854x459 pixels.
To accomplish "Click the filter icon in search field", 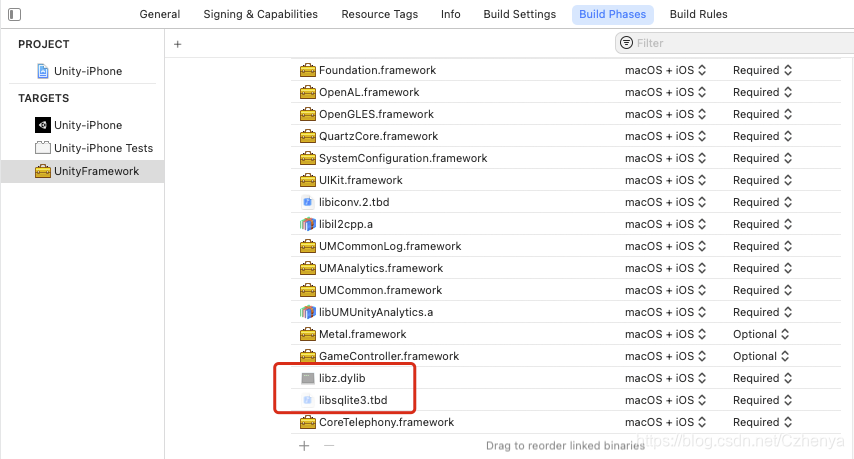I will [x=626, y=42].
